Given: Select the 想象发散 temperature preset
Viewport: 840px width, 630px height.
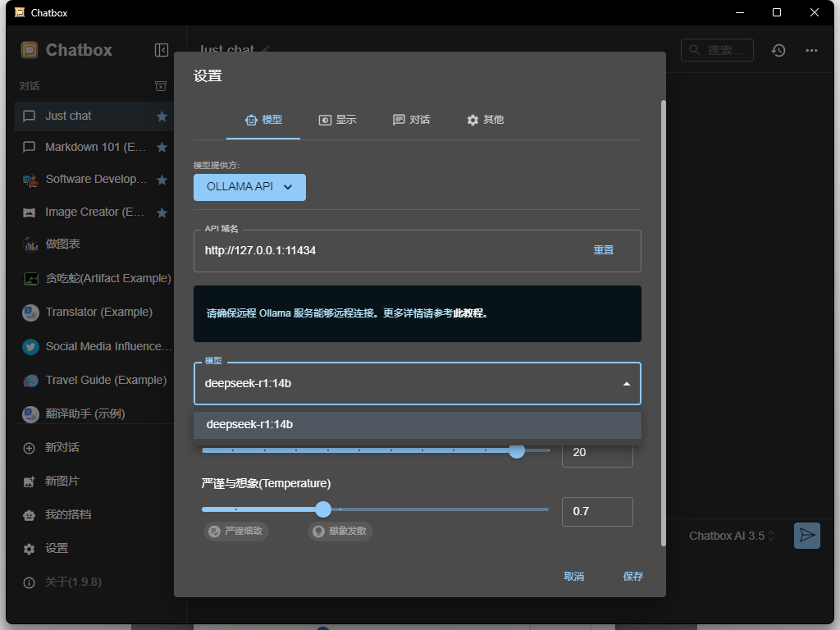Looking at the screenshot, I should 340,531.
